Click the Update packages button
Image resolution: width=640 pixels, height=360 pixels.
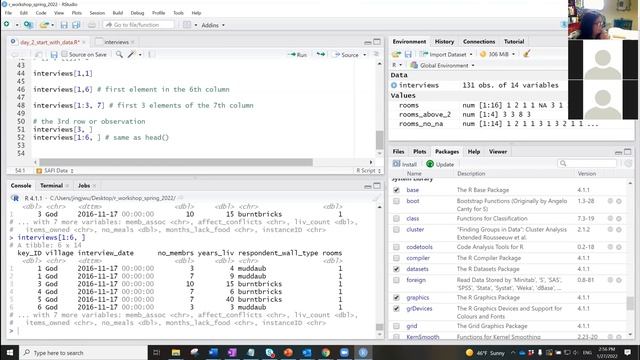[440, 164]
